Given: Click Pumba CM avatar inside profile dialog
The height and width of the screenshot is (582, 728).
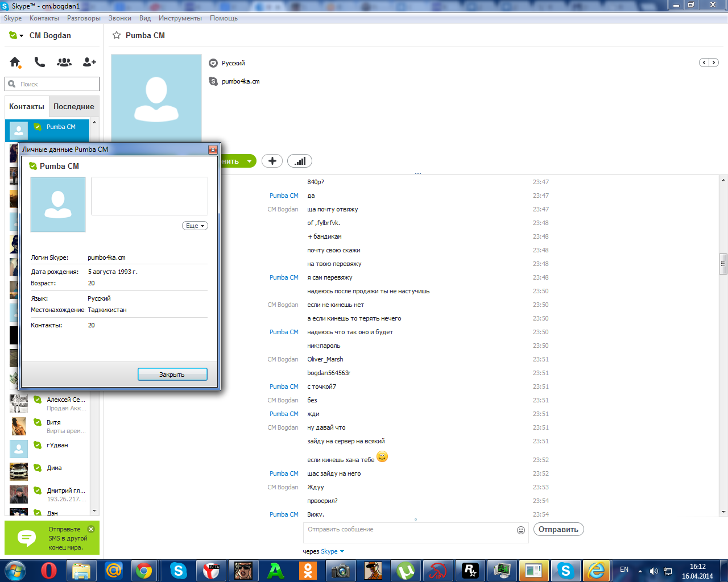Looking at the screenshot, I should pyautogui.click(x=58, y=205).
